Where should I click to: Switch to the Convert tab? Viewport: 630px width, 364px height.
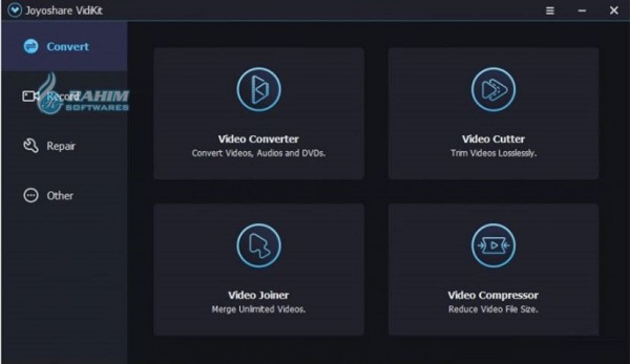click(x=67, y=47)
